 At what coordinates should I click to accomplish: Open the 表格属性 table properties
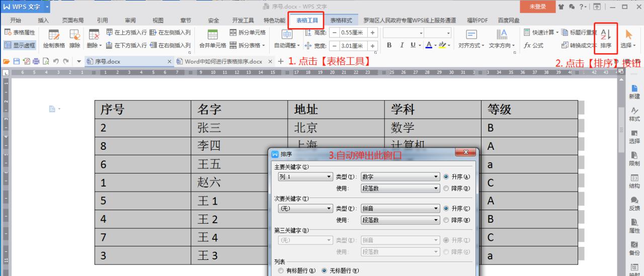(20, 33)
